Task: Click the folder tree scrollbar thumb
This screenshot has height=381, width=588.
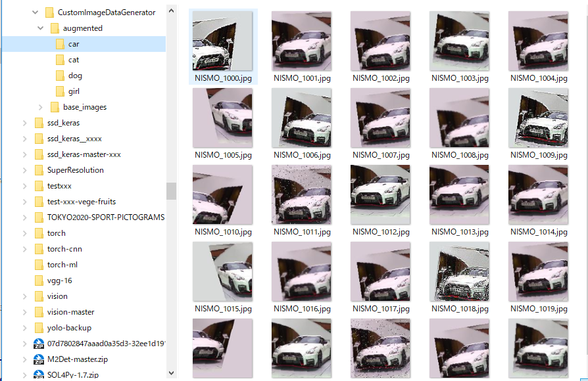Action: pos(172,191)
